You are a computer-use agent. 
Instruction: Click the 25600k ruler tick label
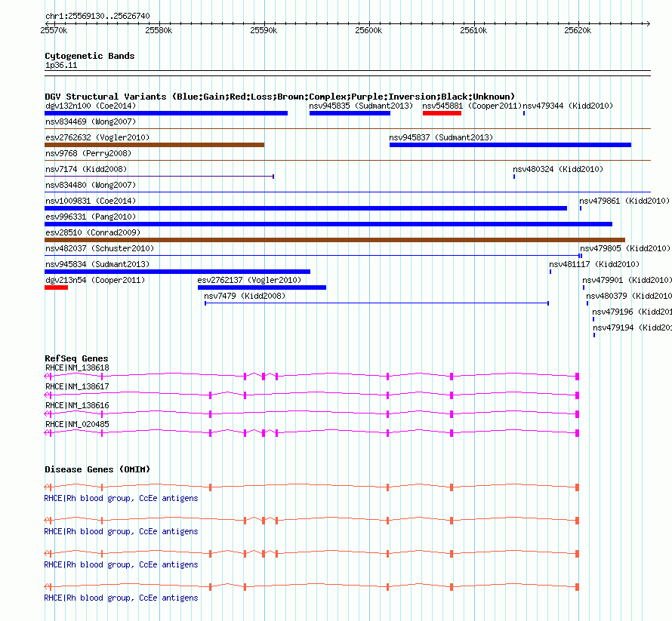[368, 30]
